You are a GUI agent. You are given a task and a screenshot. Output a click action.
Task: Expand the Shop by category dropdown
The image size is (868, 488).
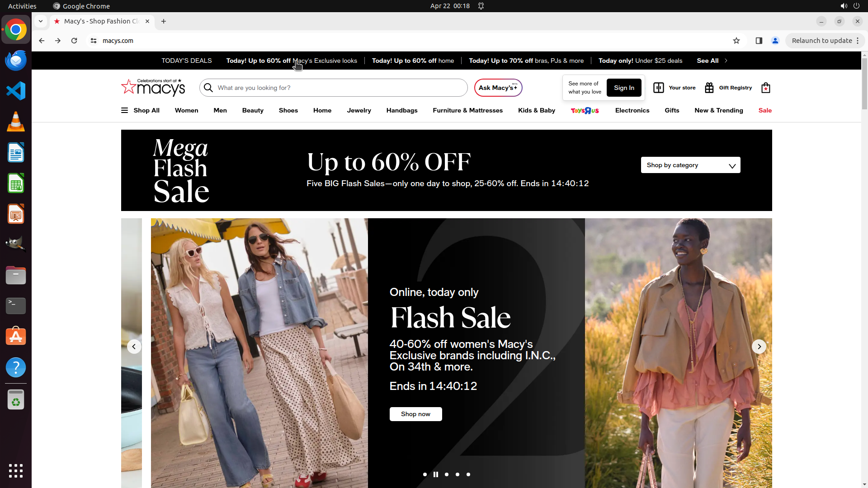pos(690,165)
